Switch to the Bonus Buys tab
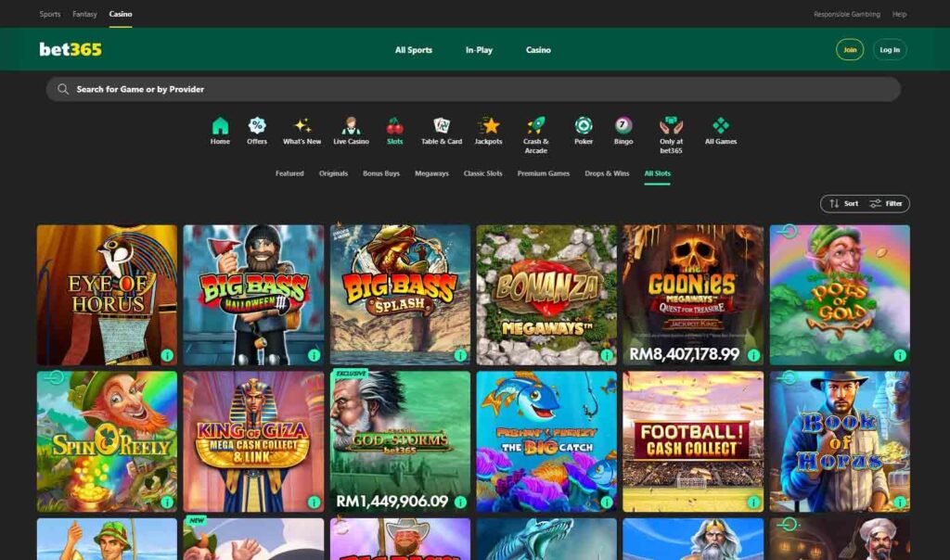Image resolution: width=950 pixels, height=560 pixels. [381, 173]
